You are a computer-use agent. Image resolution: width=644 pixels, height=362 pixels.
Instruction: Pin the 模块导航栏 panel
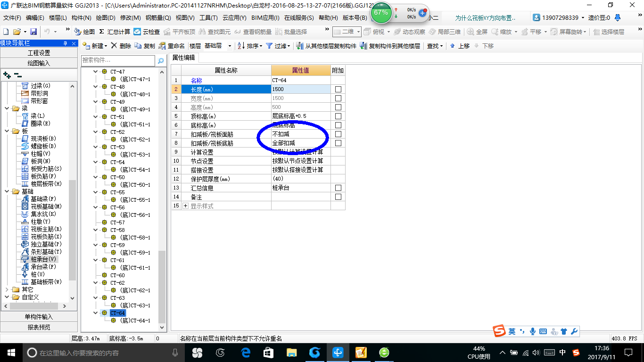pyautogui.click(x=66, y=43)
